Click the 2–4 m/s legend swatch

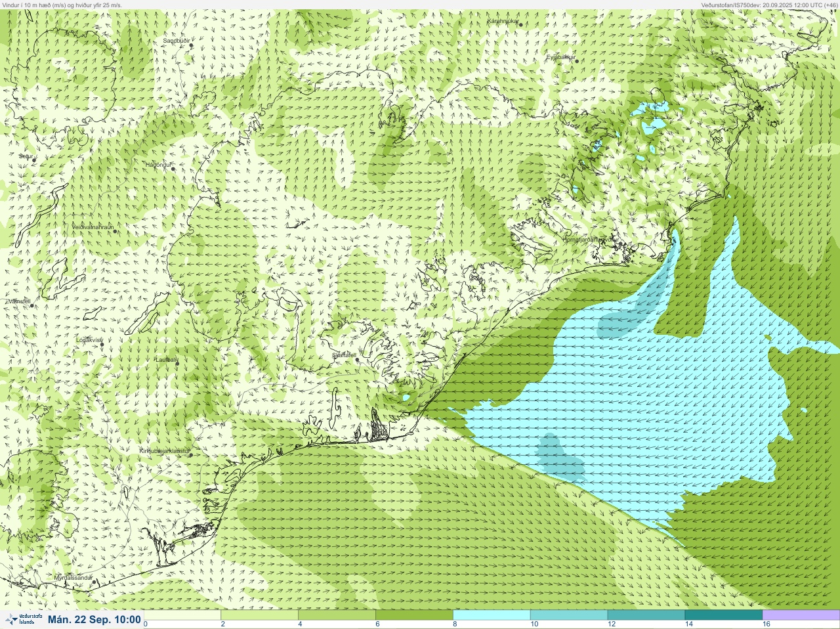[260, 615]
